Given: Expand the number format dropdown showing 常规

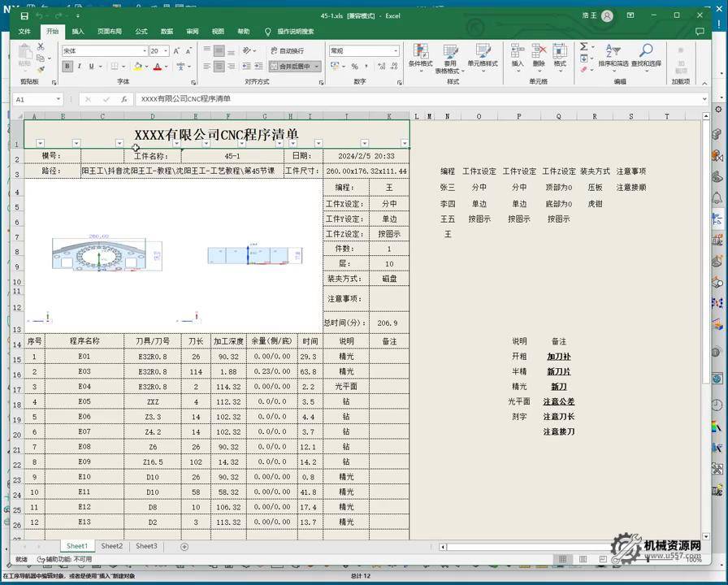Looking at the screenshot, I should 396,50.
